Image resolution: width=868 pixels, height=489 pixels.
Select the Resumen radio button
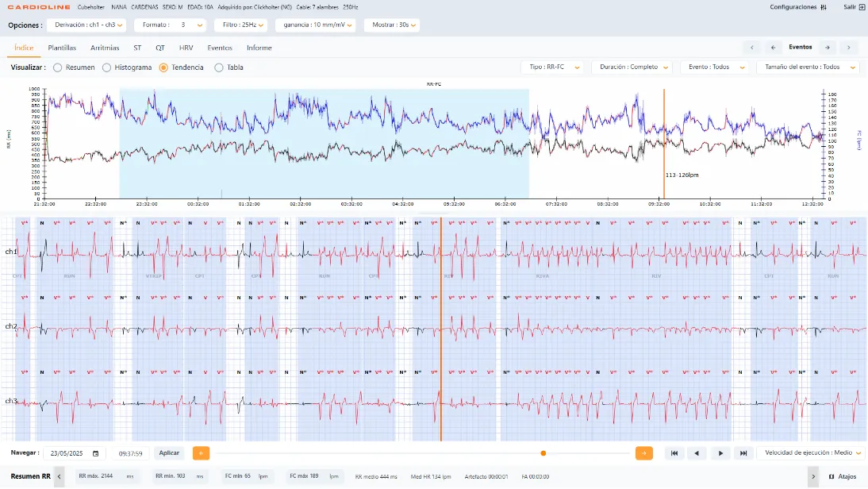pos(58,67)
